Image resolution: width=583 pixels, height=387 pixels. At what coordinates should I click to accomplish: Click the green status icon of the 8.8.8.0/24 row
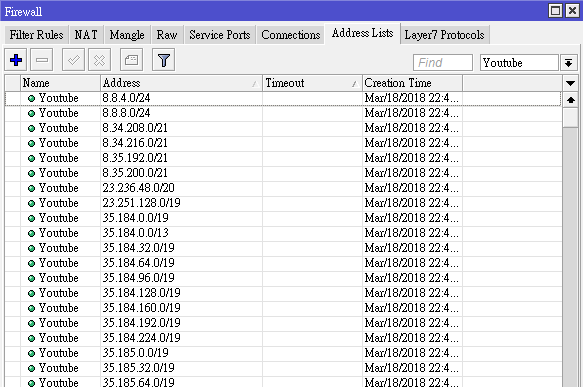point(32,113)
